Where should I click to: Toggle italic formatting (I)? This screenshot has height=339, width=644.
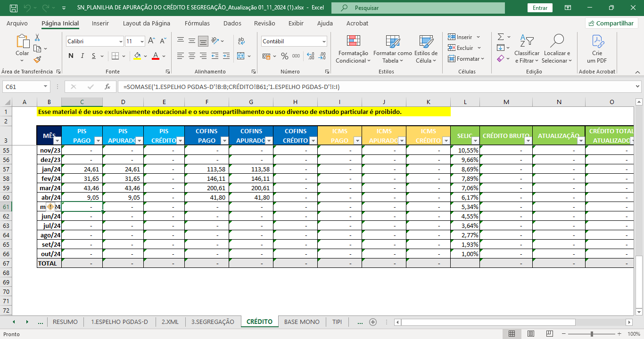83,56
